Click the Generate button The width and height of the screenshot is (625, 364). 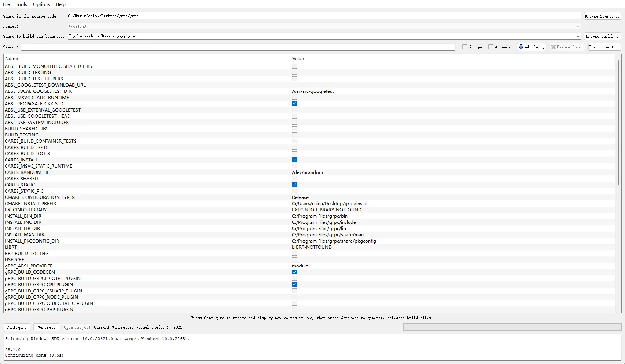pos(47,327)
